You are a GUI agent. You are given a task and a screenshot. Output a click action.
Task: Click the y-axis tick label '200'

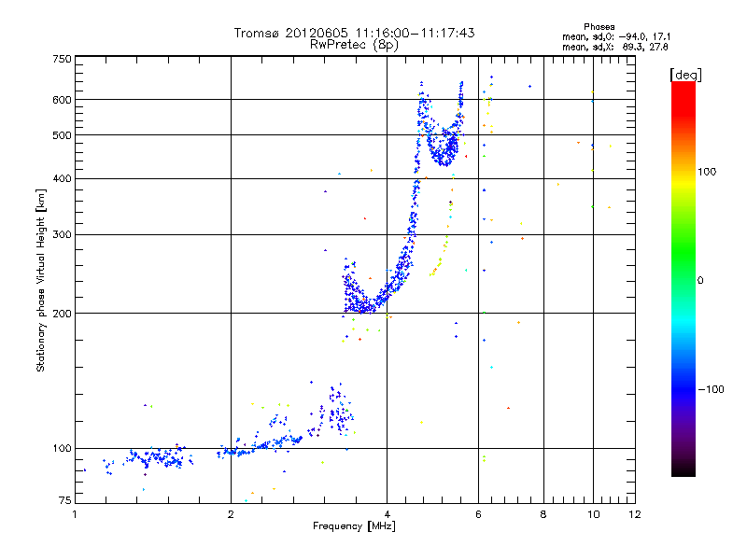pos(62,314)
